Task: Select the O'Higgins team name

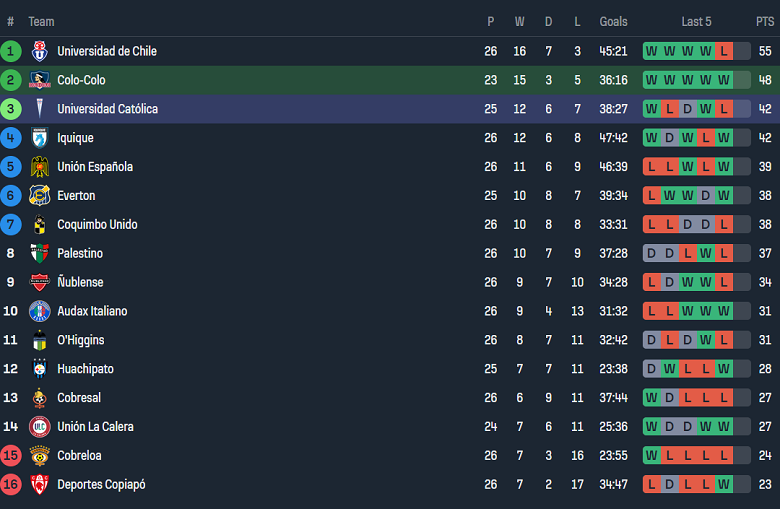Action: click(80, 341)
